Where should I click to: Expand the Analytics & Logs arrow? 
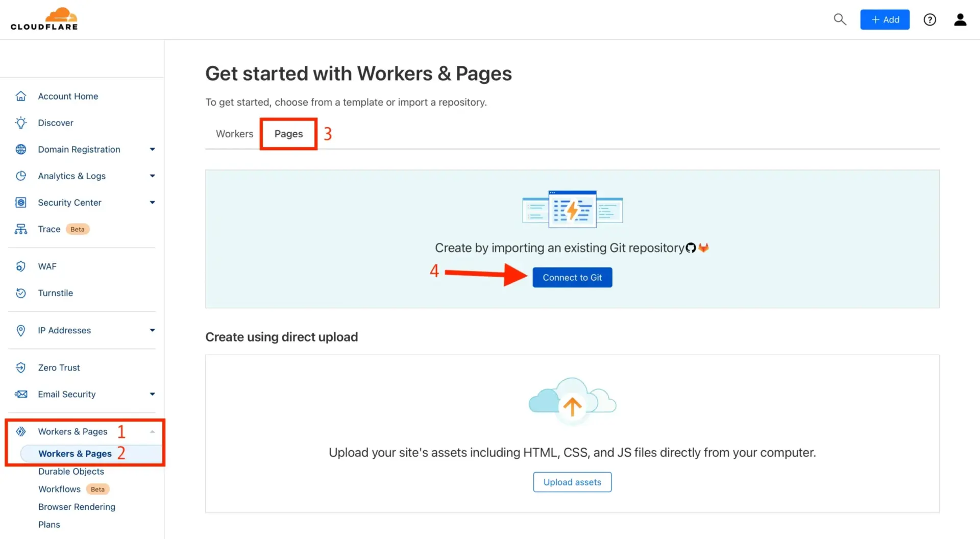click(x=152, y=176)
